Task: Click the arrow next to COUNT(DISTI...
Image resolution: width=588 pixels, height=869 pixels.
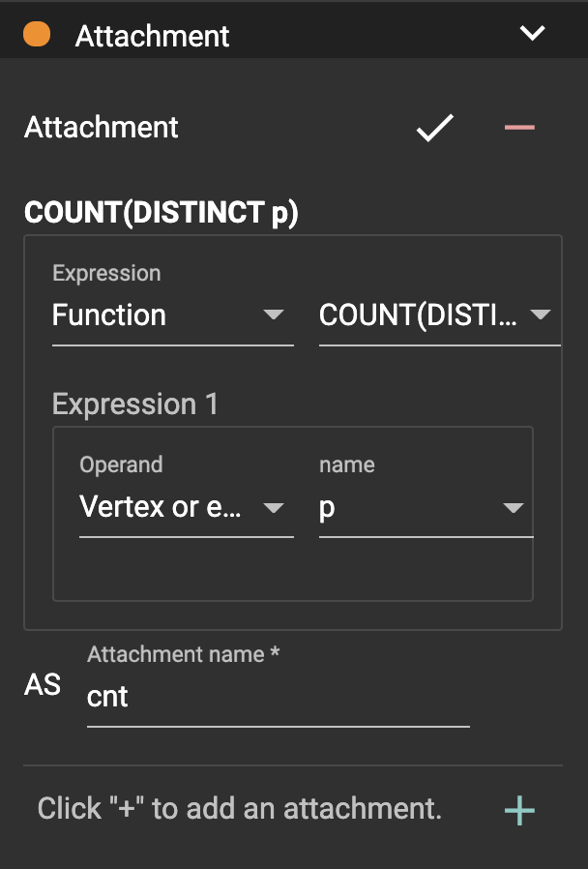Action: (541, 315)
